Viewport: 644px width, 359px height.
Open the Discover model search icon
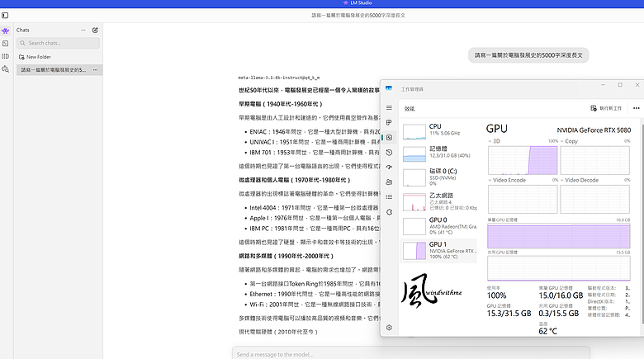5,69
